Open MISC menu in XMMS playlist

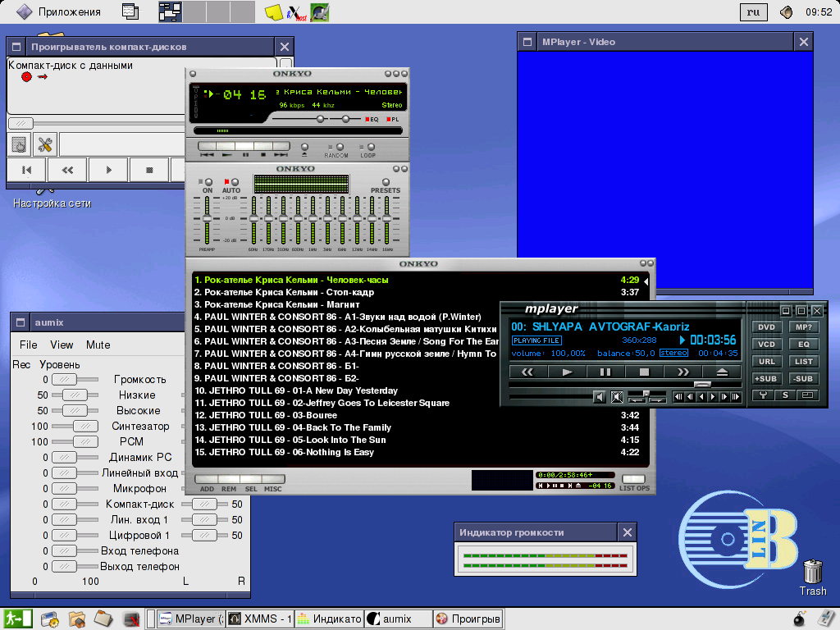[273, 479]
